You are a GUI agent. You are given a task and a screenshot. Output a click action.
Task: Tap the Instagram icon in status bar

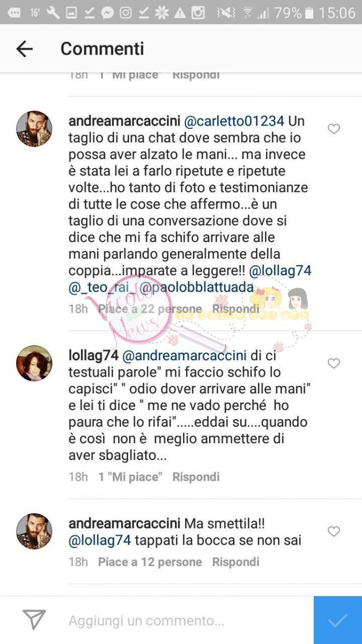[x=198, y=13]
